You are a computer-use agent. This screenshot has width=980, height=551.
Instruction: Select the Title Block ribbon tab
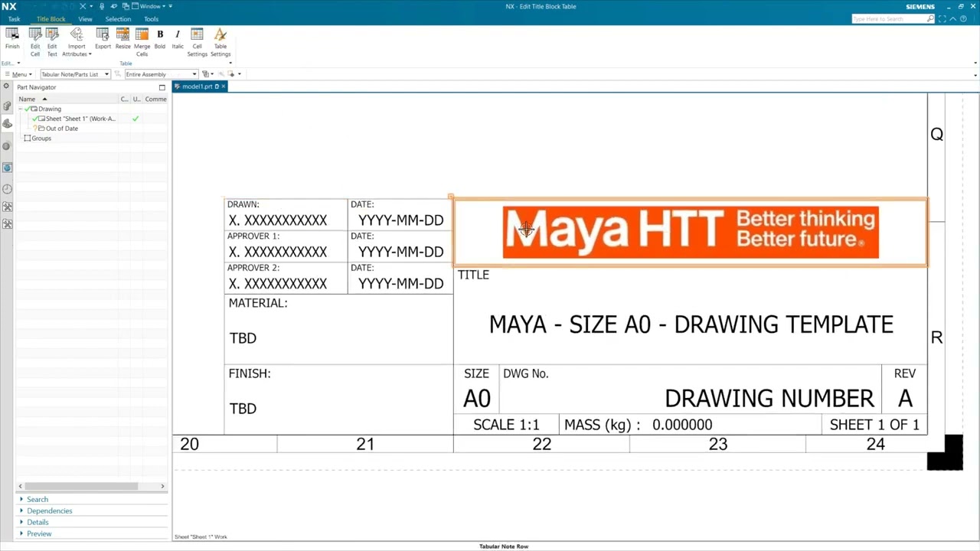tap(51, 19)
